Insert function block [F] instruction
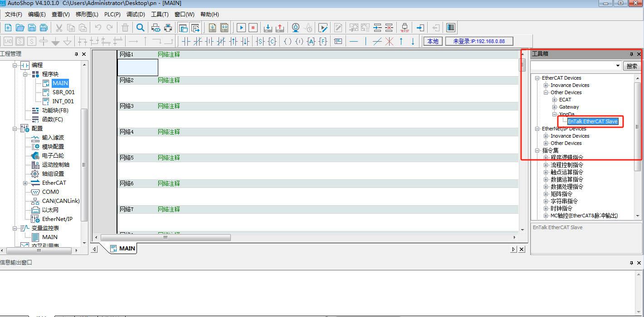 [323, 41]
